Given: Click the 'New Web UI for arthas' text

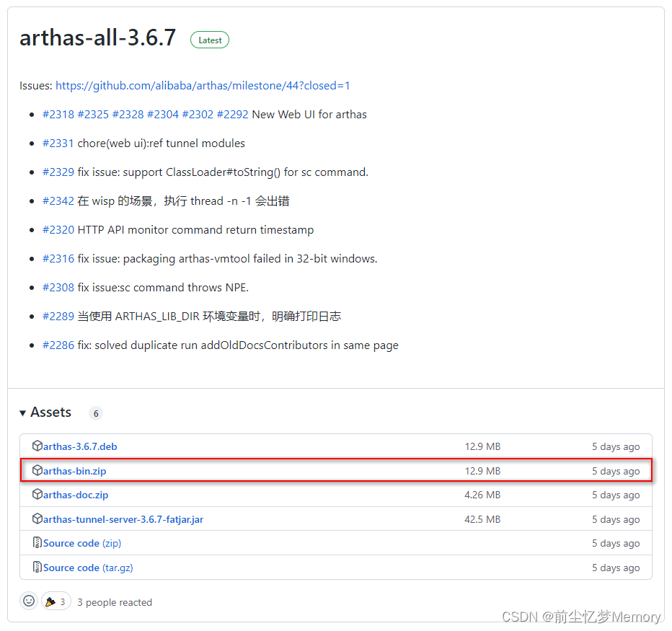Looking at the screenshot, I should 309,115.
